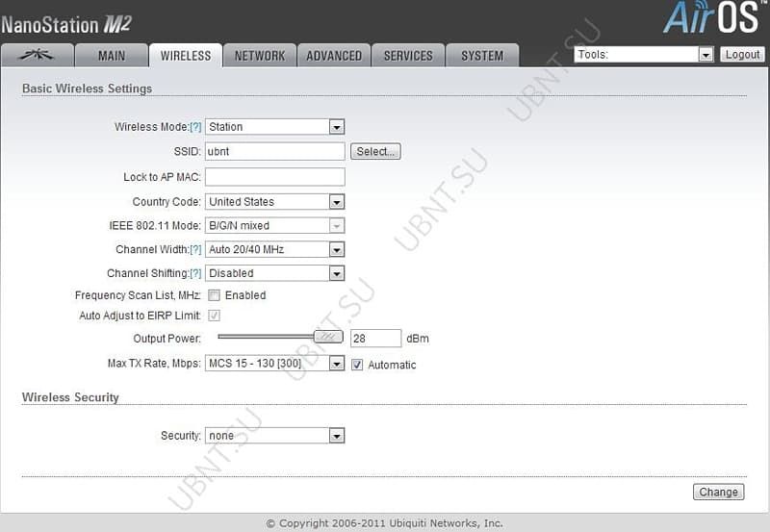Switch to the MAIN tab
770x532 pixels.
click(112, 56)
